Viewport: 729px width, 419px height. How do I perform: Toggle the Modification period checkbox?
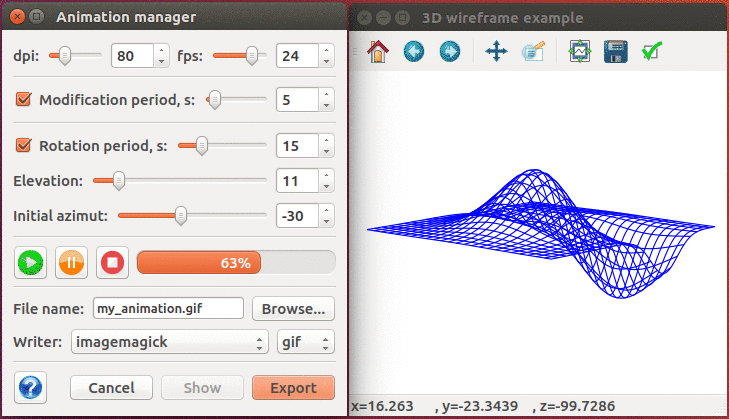click(x=23, y=99)
